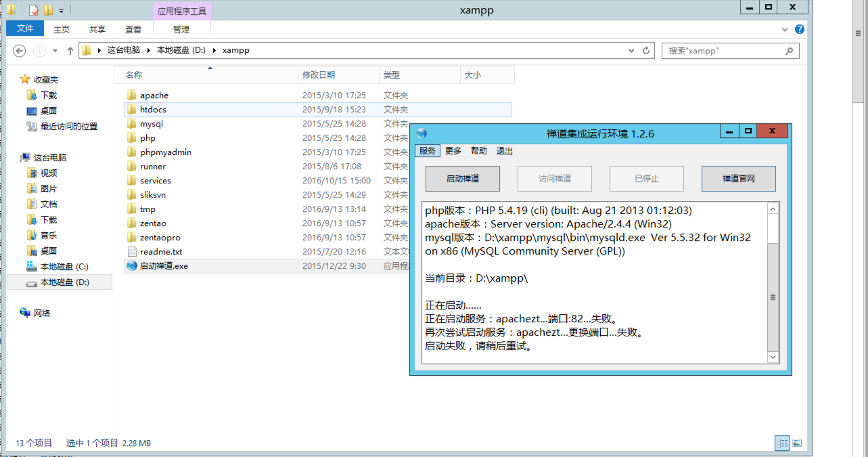The width and height of the screenshot is (868, 457).
Task: Open 视频 library in navigation pane
Action: (49, 173)
